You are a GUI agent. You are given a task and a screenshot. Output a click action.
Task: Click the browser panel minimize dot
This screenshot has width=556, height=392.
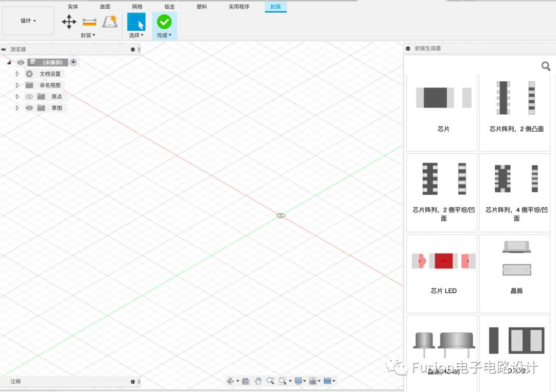[x=133, y=49]
